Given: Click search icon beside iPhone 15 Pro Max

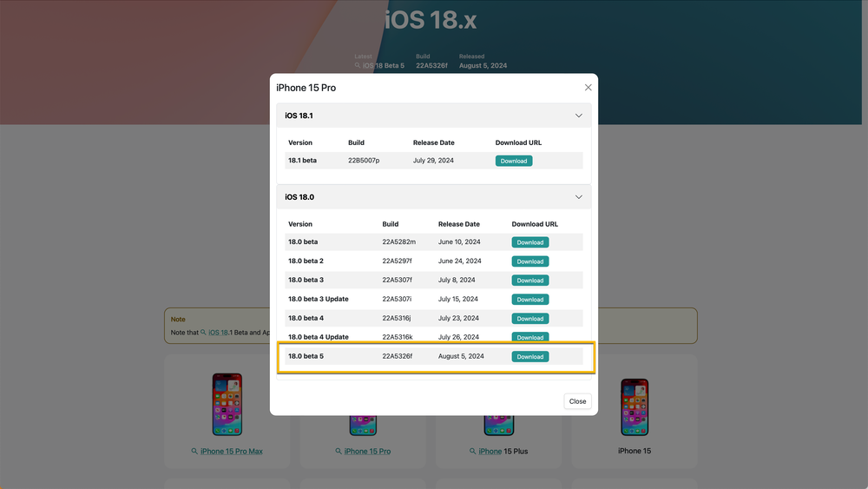Looking at the screenshot, I should (x=194, y=452).
